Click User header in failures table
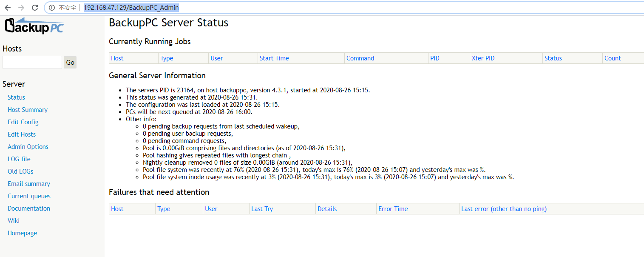Screen dimensions: 644x257 [211, 209]
